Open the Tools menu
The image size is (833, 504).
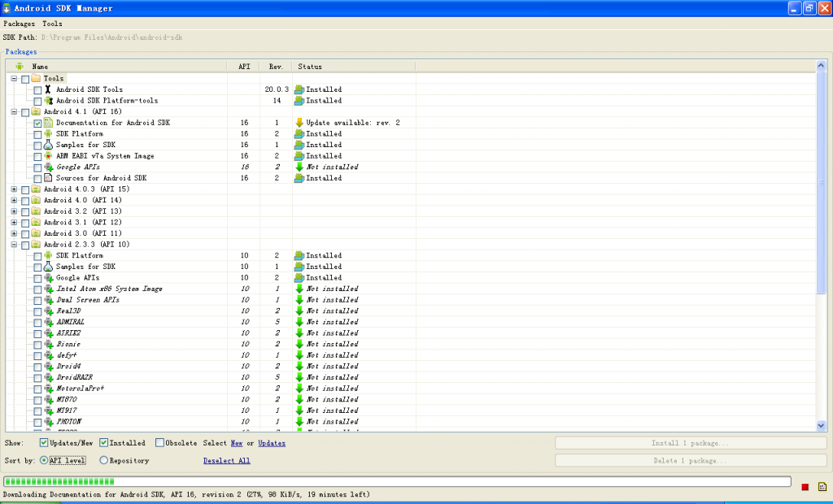(52, 24)
